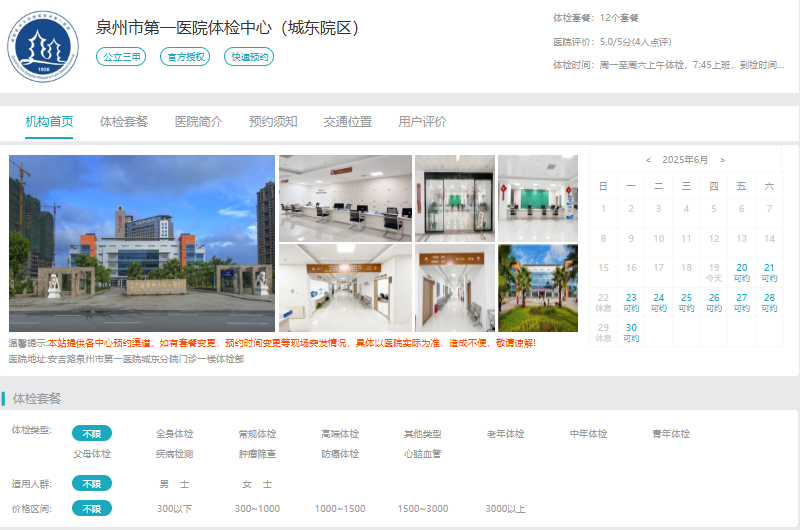Click the 公立三甲 badge

121,57
